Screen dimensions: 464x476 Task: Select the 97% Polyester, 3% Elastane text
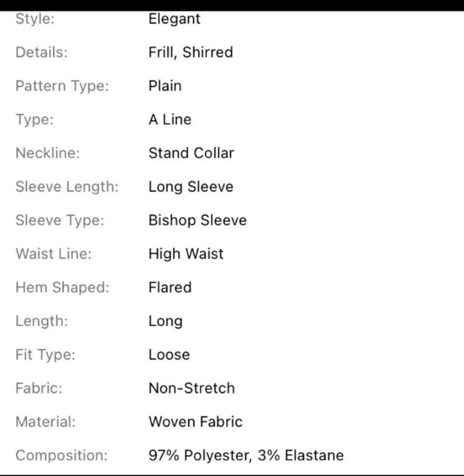click(x=246, y=455)
